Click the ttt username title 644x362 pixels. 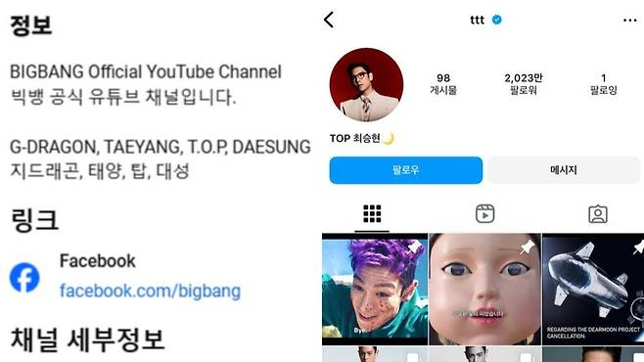477,20
